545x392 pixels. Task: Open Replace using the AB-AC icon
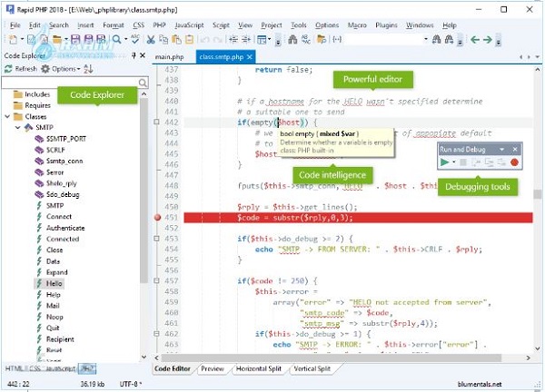(305, 39)
